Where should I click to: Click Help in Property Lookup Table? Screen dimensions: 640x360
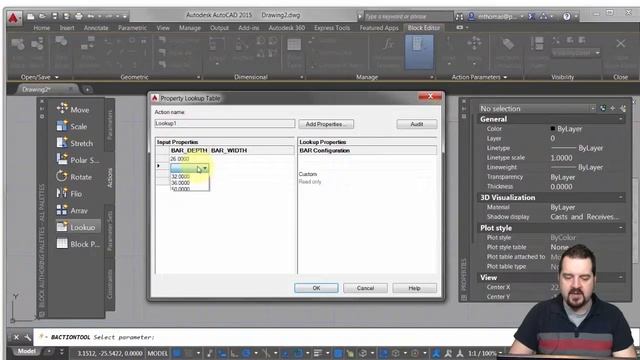414,288
